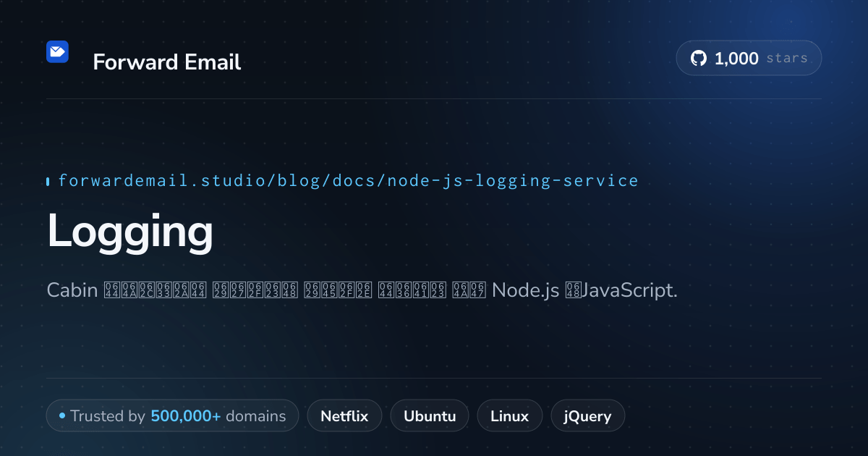868x456 pixels.
Task: Click the blue dot in Trusted badge
Action: [62, 415]
